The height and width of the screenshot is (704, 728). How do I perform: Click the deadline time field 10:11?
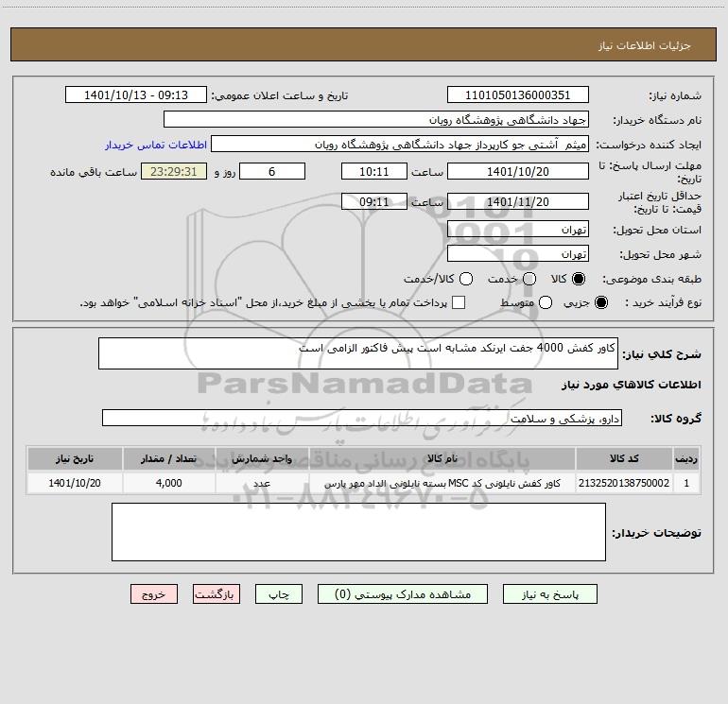374,171
